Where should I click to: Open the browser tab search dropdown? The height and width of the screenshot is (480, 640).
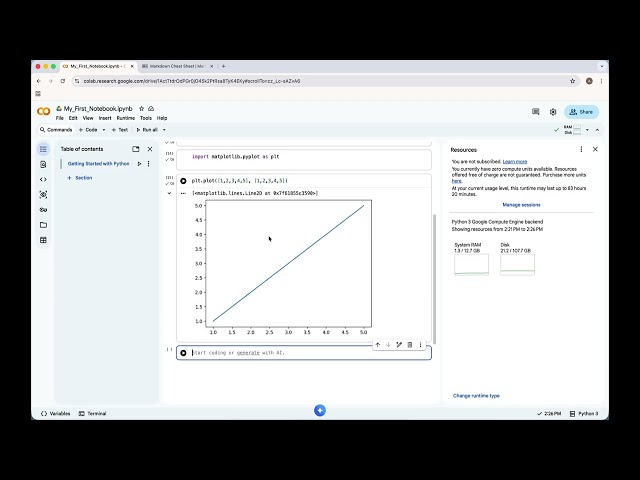[602, 66]
